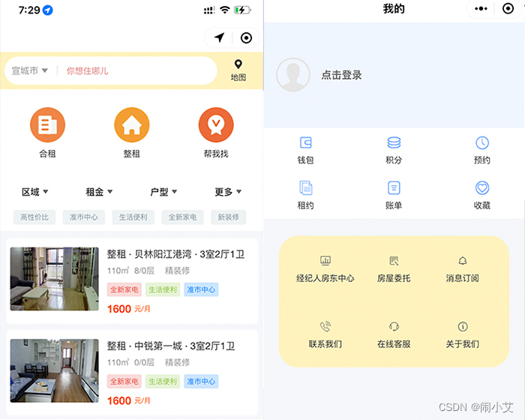The width and height of the screenshot is (525, 420).
Task: Open the 地图 map pin icon
Action: pyautogui.click(x=238, y=64)
